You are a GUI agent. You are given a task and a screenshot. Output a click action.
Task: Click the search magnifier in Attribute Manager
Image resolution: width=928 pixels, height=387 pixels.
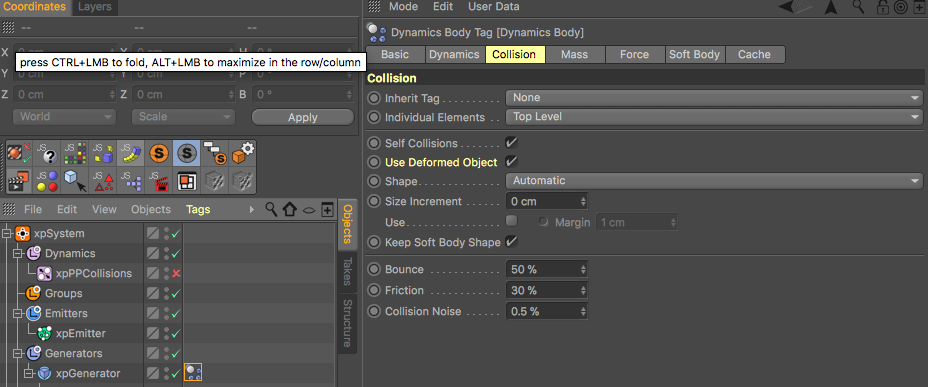tap(858, 7)
